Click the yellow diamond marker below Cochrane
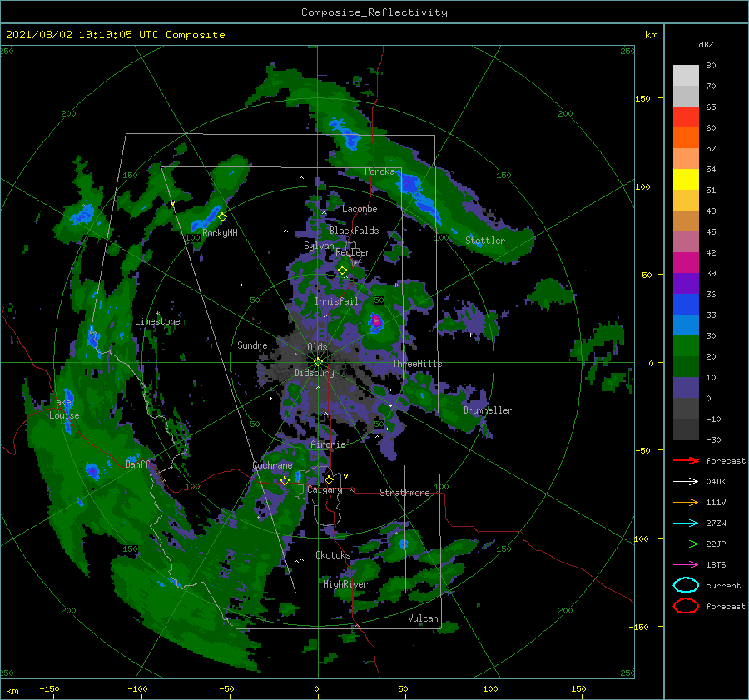The width and height of the screenshot is (749, 700). coord(285,481)
